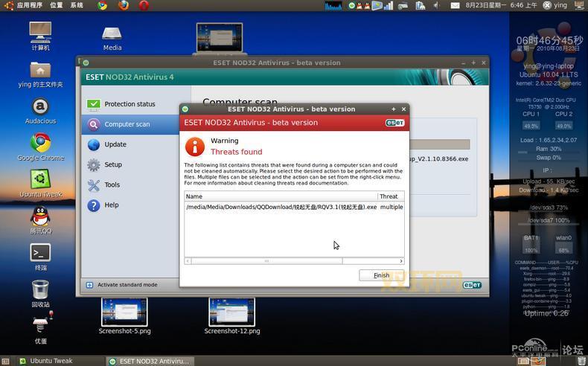
Task: Click Activate standard mode link
Action: tap(127, 285)
